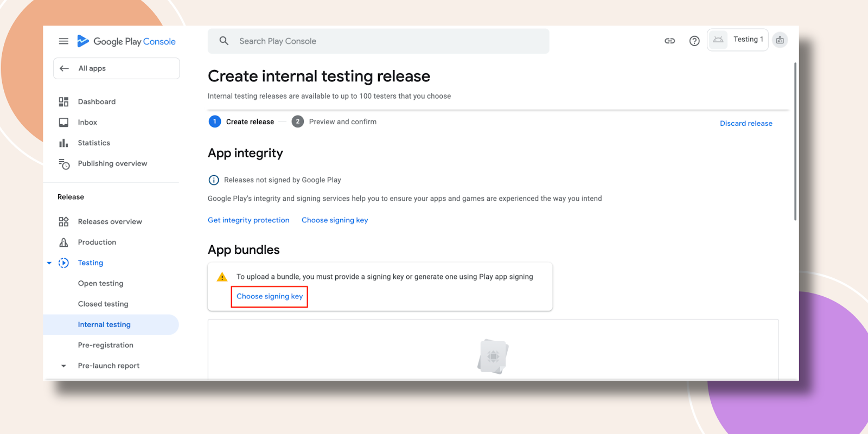Click the Search Play Console field
868x434 pixels.
coord(378,41)
